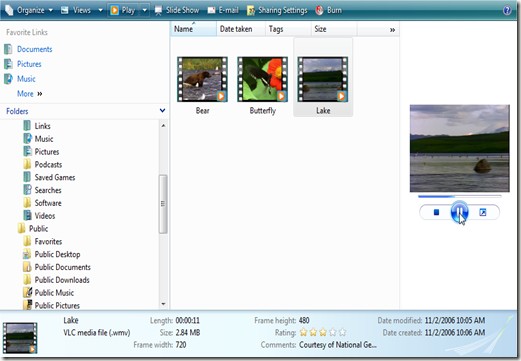Viewport: 521px width, 361px height.
Task: Open the Help question mark icon
Action: (x=507, y=10)
